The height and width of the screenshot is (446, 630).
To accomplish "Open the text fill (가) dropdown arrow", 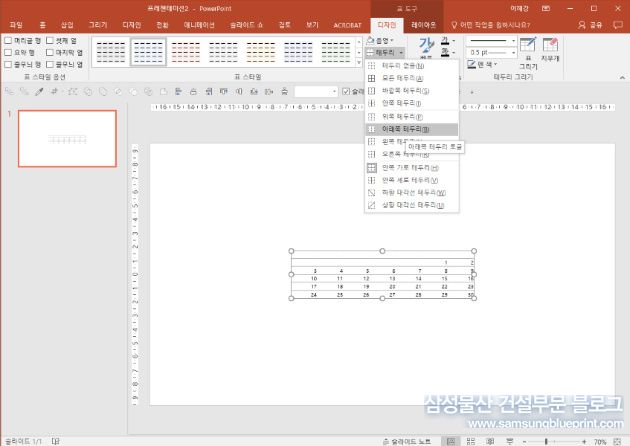I will (x=454, y=41).
